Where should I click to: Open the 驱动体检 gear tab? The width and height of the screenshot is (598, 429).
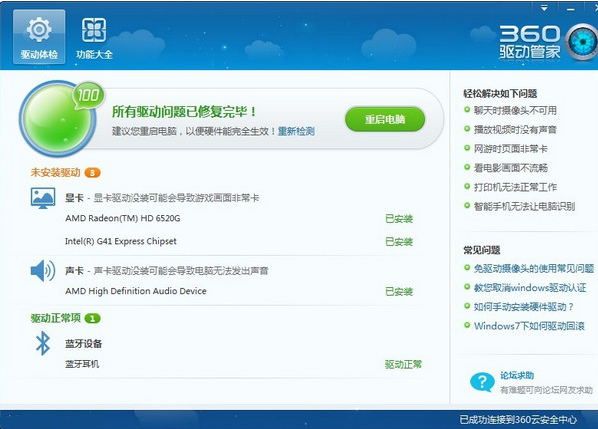pos(39,37)
